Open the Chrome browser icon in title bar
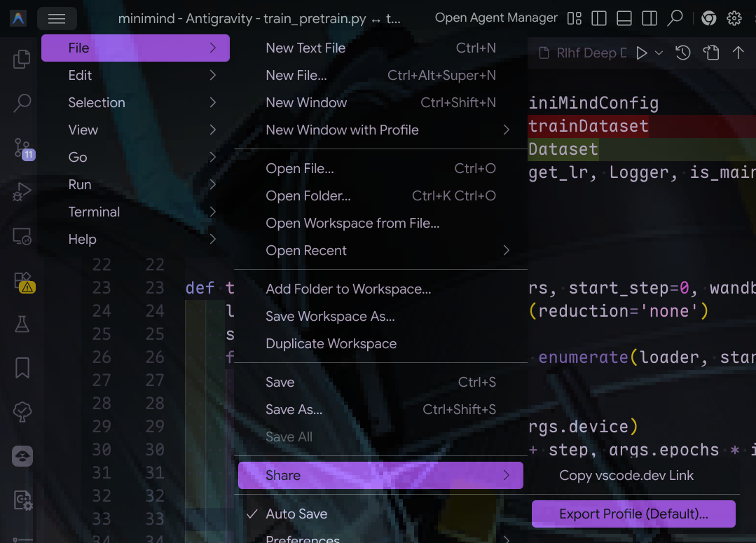 [709, 19]
